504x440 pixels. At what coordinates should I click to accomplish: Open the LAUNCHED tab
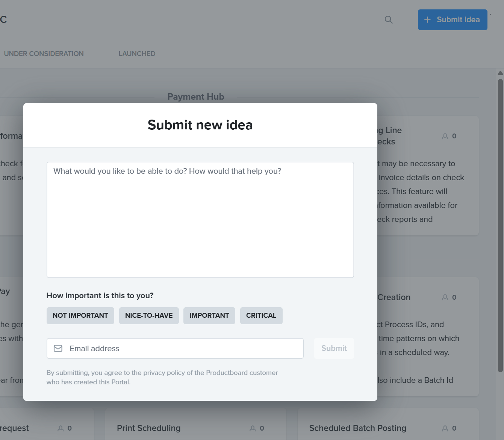point(137,54)
